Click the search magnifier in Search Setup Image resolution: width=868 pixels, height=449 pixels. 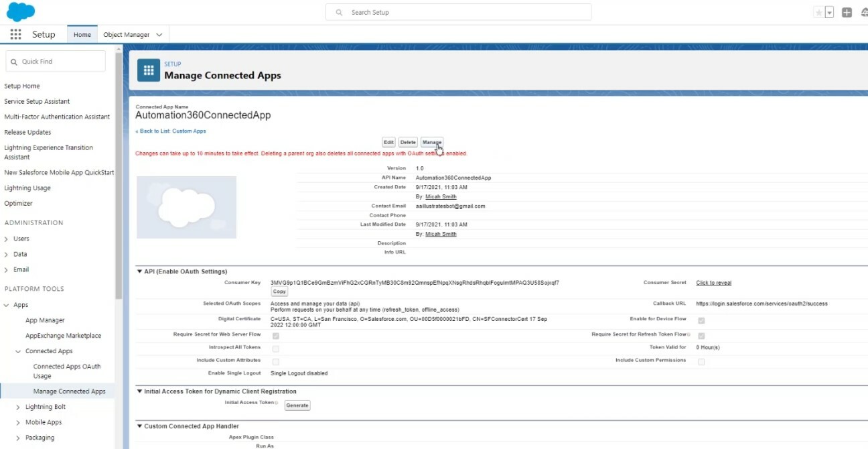coord(340,12)
